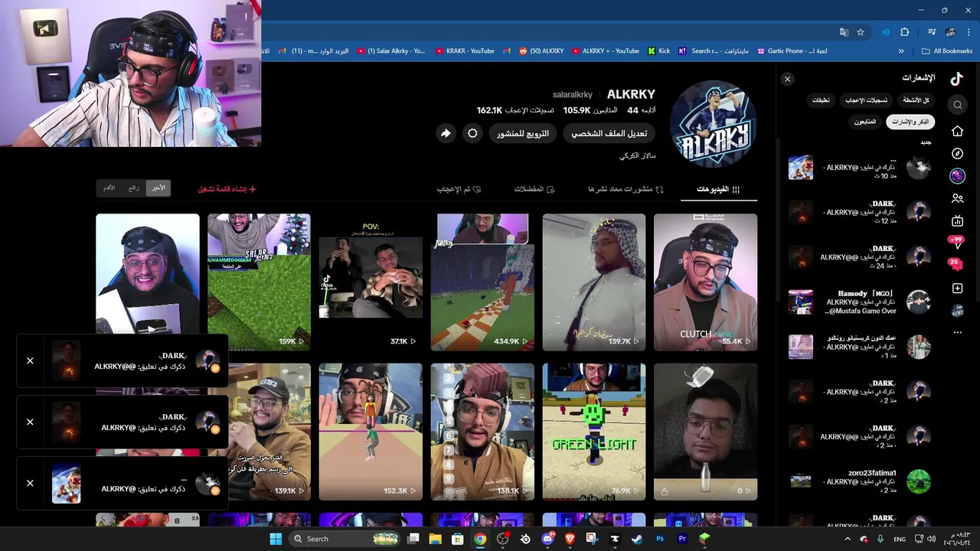The image size is (980, 551).
Task: Open the GREEN LIGHT video thumbnail
Action: click(x=594, y=432)
